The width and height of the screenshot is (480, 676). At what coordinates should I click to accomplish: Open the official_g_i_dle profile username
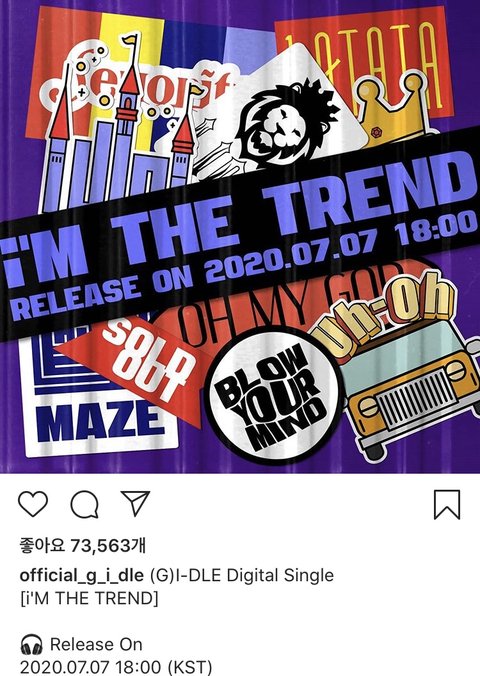click(82, 575)
